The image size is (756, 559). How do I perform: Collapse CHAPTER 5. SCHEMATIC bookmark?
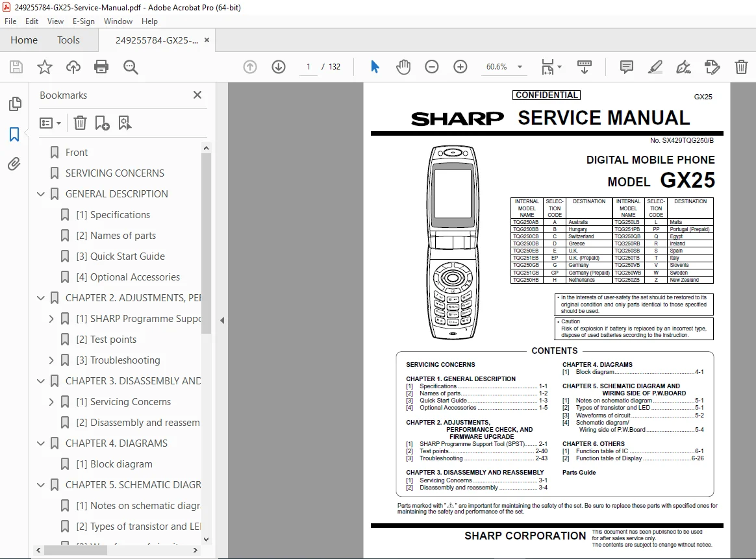click(41, 485)
